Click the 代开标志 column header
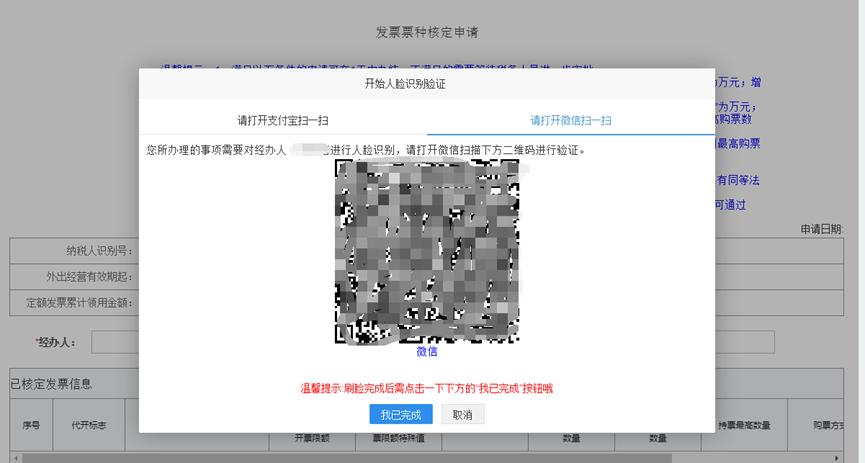 [89, 425]
